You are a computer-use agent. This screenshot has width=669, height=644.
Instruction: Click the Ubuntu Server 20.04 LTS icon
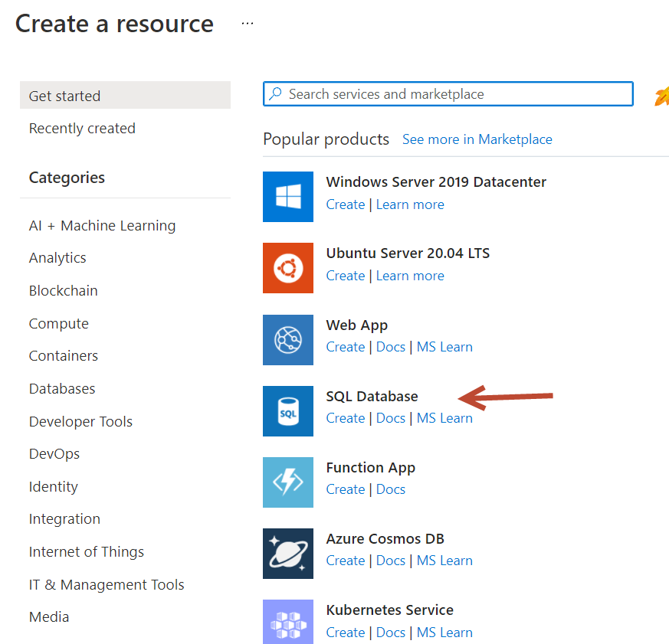pos(288,268)
